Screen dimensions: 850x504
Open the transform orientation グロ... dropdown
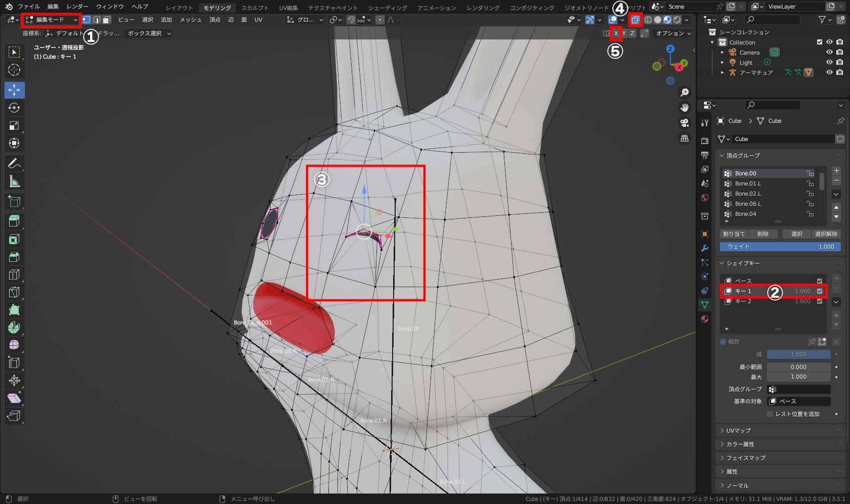click(305, 20)
